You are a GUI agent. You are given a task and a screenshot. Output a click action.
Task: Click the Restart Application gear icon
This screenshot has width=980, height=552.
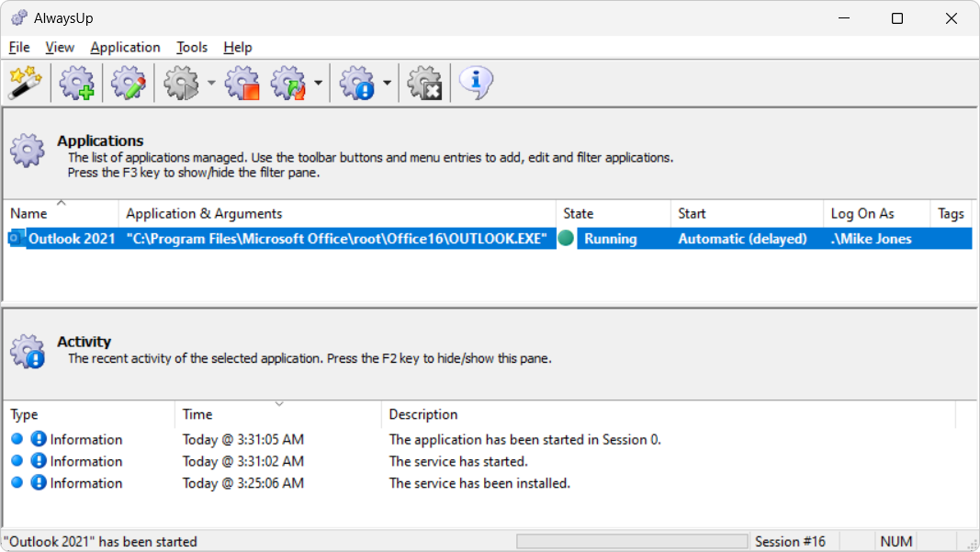(x=288, y=83)
